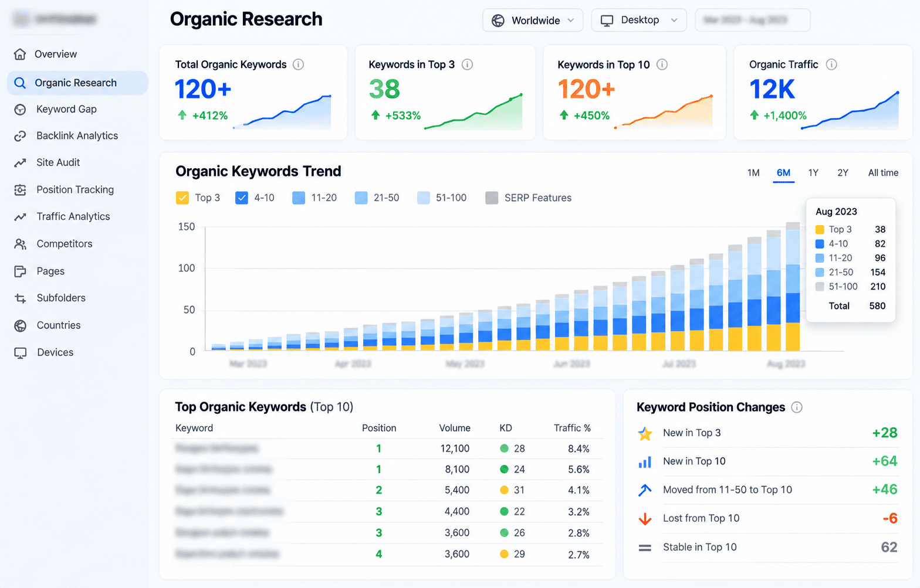Show info for Keywords in Top 3

(x=467, y=64)
